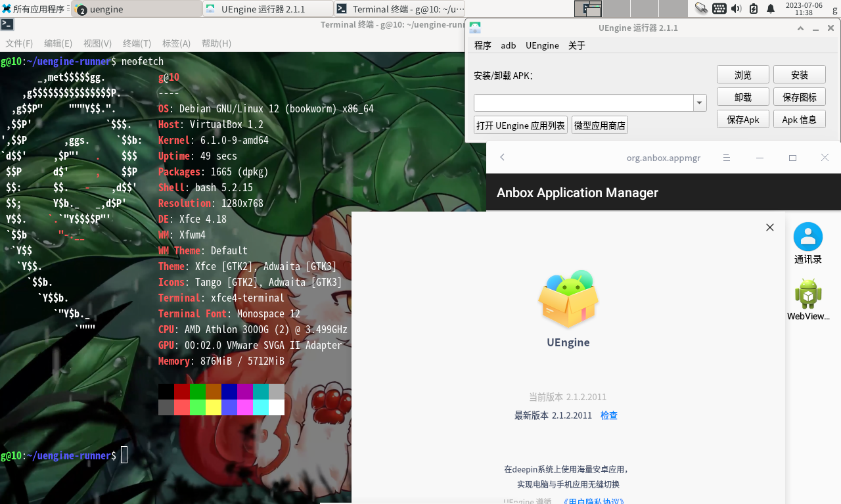This screenshot has width=841, height=504.
Task: Click the 当前版本 2.1.2.2011 text
Action: tap(568, 397)
